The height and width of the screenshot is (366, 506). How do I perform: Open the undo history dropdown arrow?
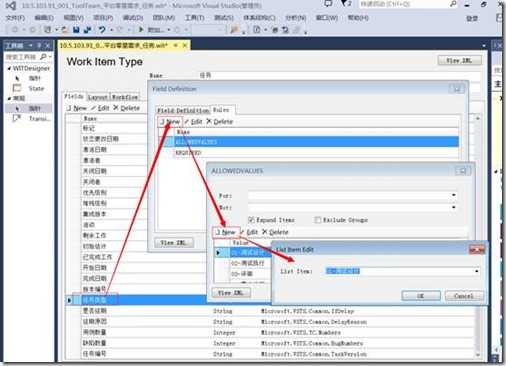coord(111,30)
